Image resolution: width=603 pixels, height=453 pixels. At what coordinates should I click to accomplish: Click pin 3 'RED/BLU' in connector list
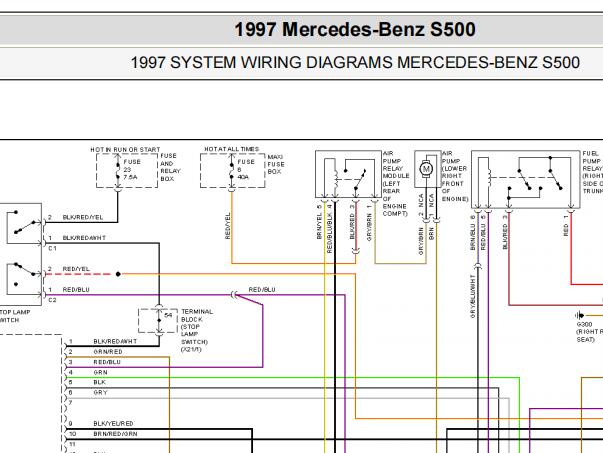pos(107,362)
